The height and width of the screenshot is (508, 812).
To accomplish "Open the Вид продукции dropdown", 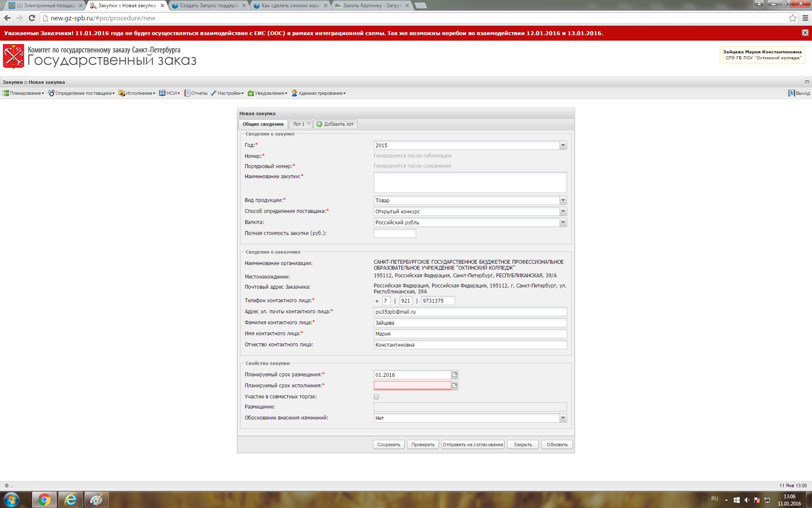I will click(x=563, y=200).
